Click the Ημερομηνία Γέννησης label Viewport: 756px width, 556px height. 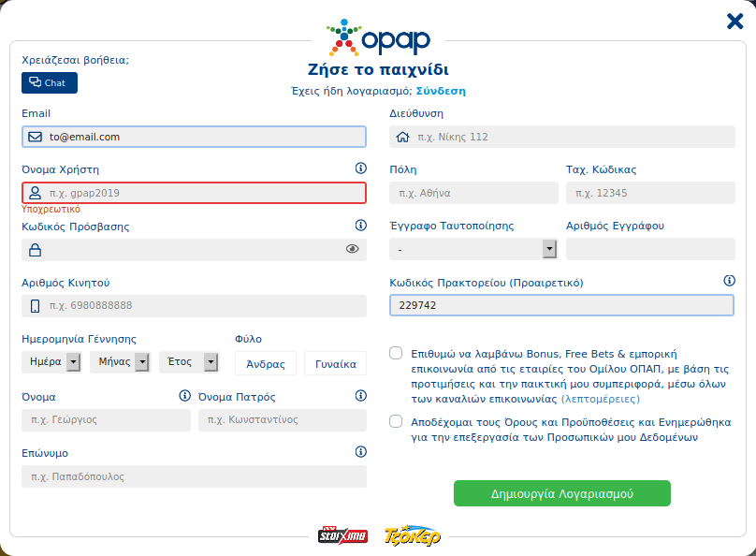[x=80, y=339]
